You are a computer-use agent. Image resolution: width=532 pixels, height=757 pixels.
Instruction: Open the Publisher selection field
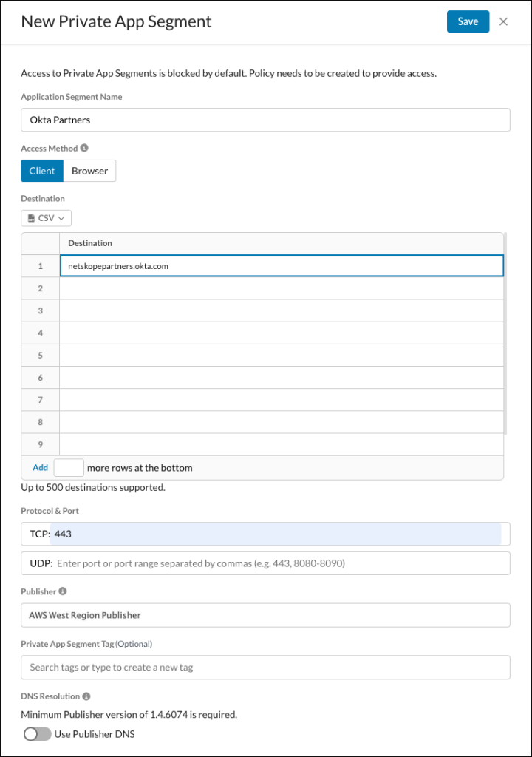(x=265, y=615)
